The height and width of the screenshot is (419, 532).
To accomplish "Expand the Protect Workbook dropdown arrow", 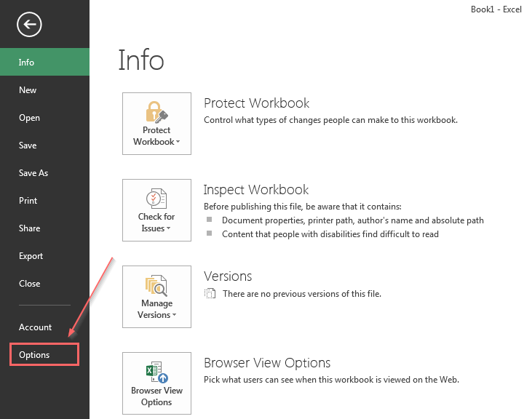I will click(178, 143).
